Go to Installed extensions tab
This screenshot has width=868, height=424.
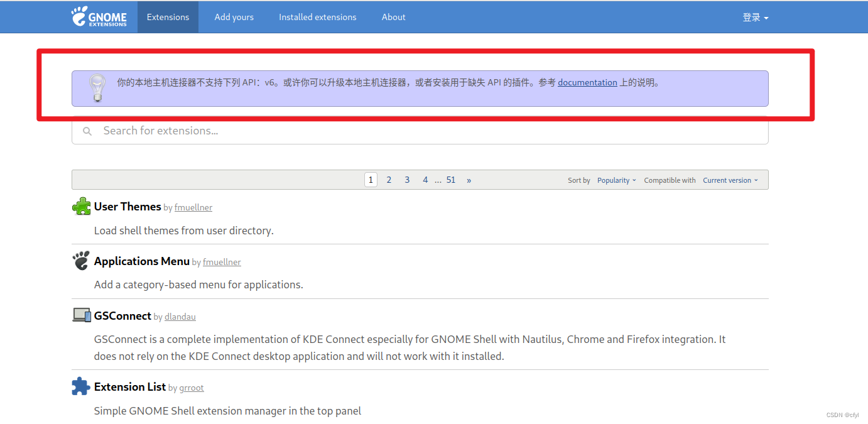[318, 17]
